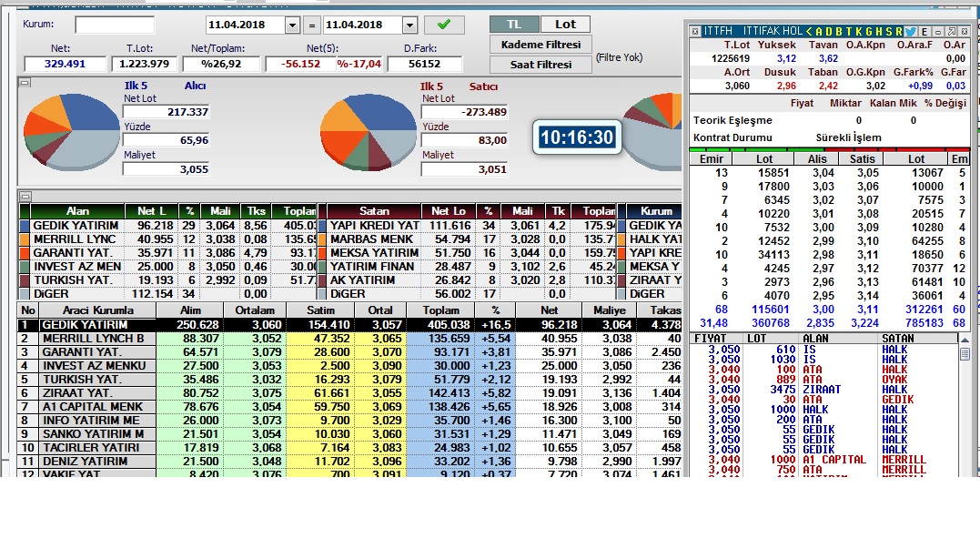The image size is (980, 559).
Task: Minimize the ITTFH window with the dash button
Action: (938, 31)
